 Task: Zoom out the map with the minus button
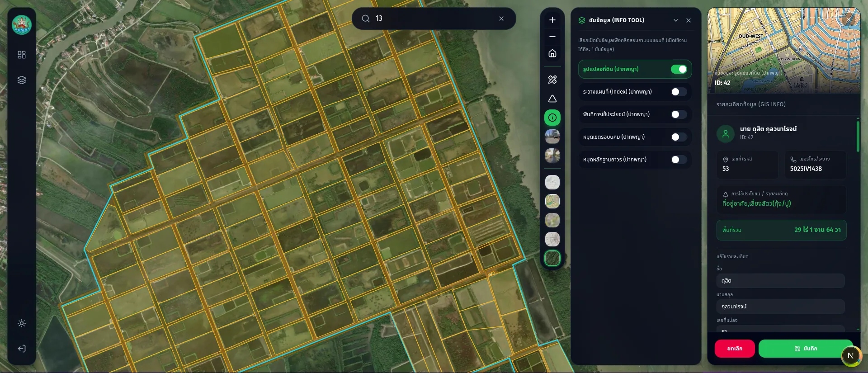point(552,37)
